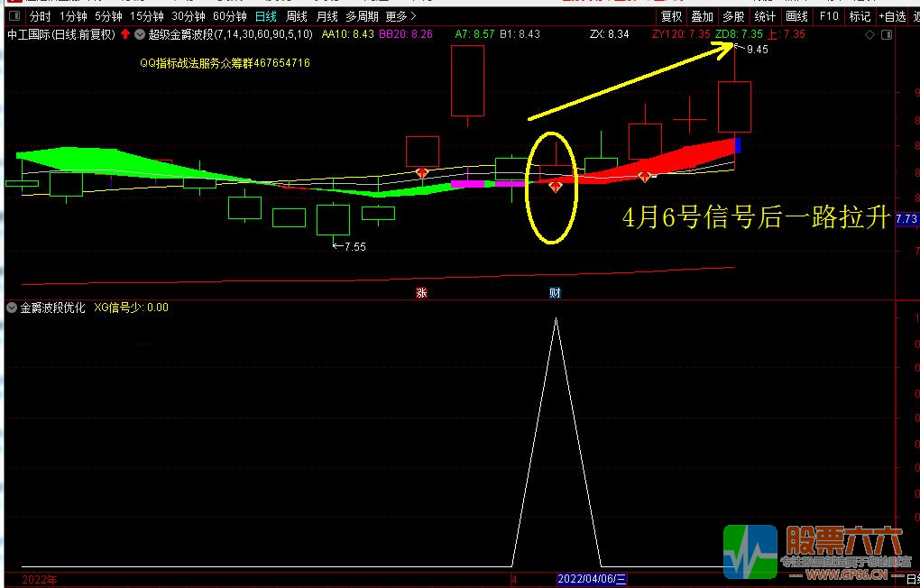This screenshot has height=588, width=920.
Task: Open the 更多 periods menu
Action: tap(400, 16)
